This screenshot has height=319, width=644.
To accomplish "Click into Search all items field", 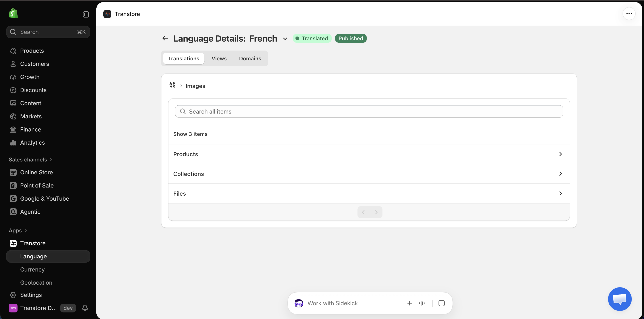I will [369, 111].
